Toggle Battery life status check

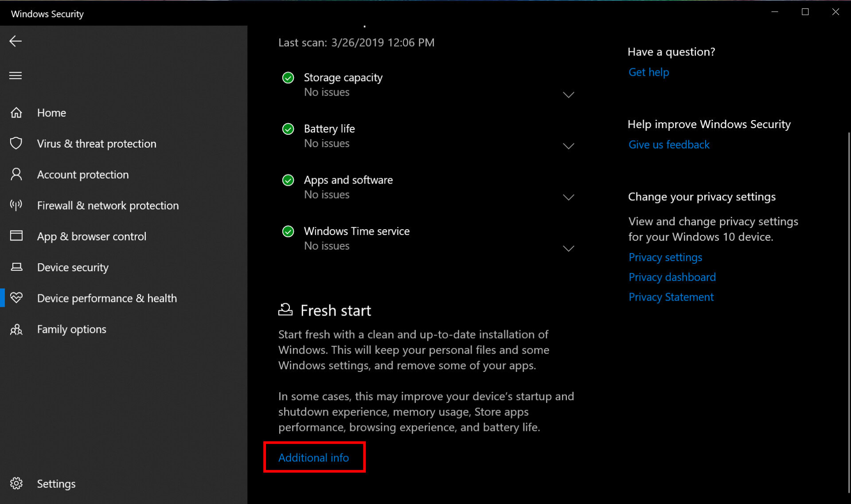coord(568,146)
